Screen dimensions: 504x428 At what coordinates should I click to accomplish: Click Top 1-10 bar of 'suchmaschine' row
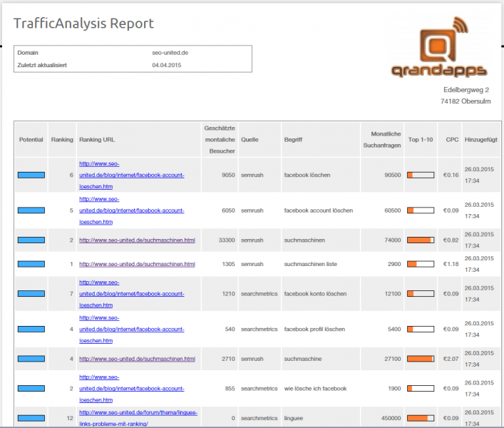click(421, 359)
